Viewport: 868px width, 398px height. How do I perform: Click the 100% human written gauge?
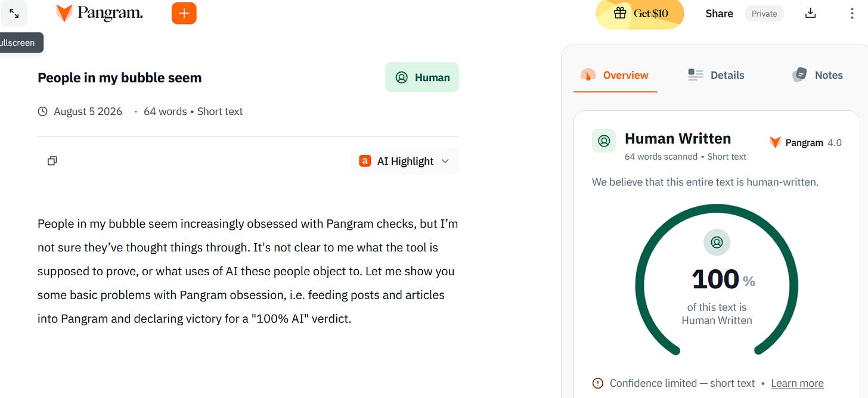coord(717,280)
